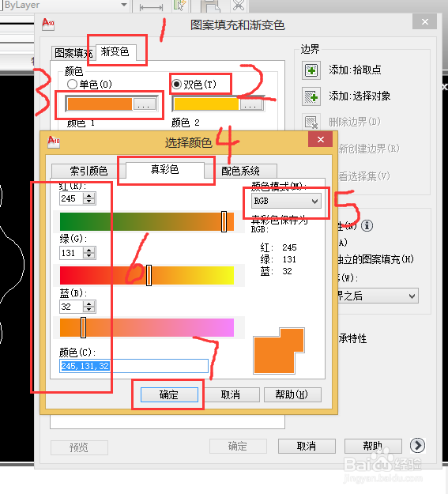Screen dimensions: 448x494
Task: Open browse button for color 2
Action: point(250,104)
